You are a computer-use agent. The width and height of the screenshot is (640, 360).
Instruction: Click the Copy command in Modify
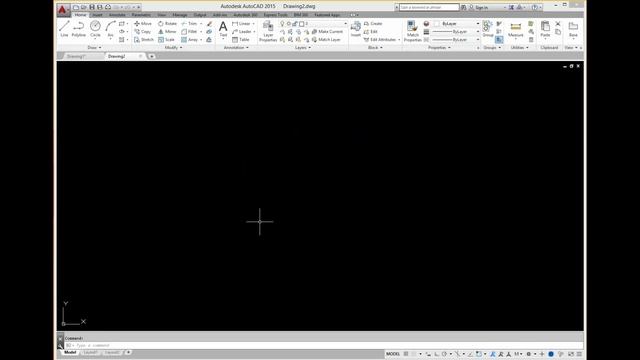tap(142, 31)
